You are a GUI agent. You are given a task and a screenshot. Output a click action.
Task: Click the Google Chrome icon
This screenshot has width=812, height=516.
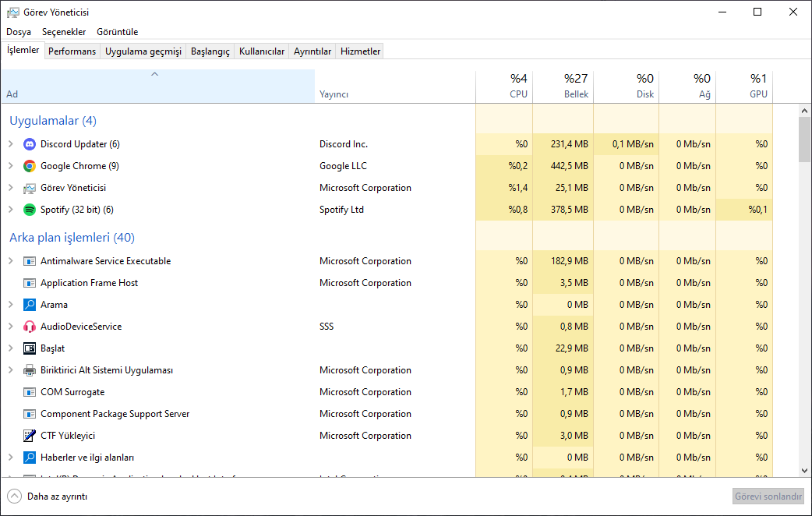(30, 166)
